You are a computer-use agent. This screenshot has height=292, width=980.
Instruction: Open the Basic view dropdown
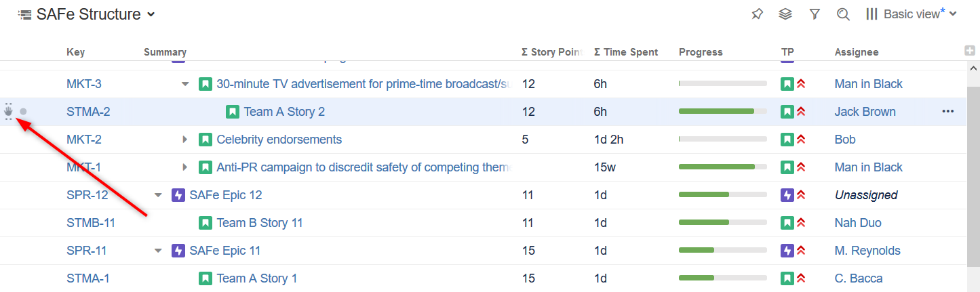912,14
